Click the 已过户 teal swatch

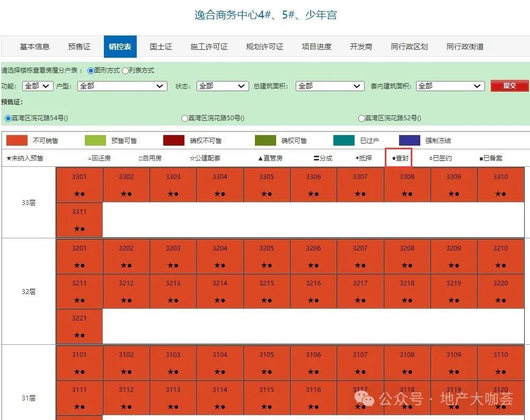[x=344, y=140]
